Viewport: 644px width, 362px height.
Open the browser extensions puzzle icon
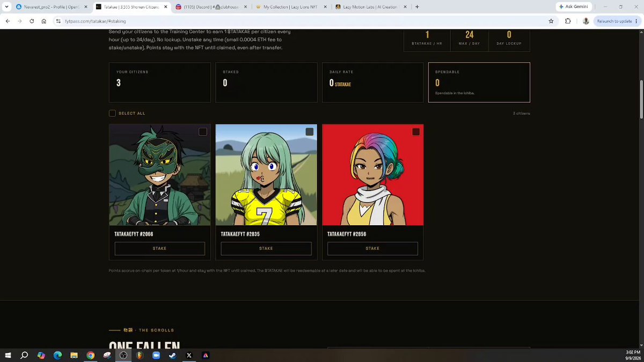pyautogui.click(x=568, y=21)
